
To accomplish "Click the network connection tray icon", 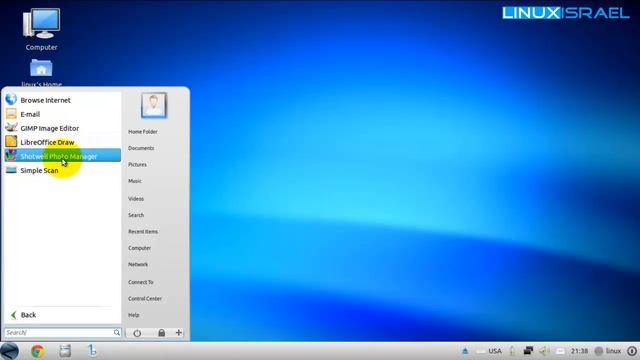I will (528, 351).
